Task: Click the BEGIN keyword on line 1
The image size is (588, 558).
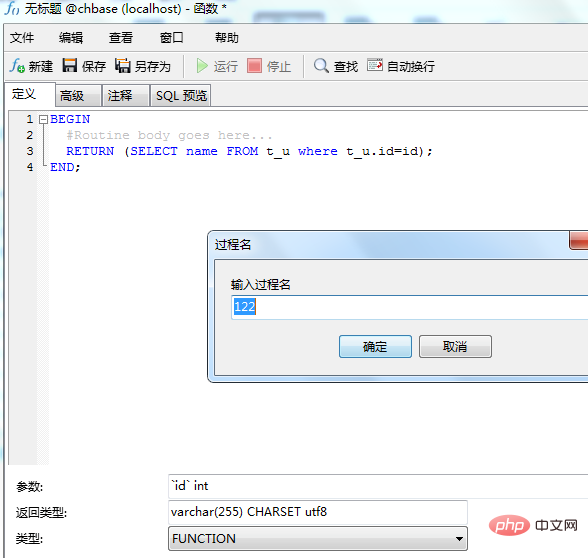Action: (70, 119)
